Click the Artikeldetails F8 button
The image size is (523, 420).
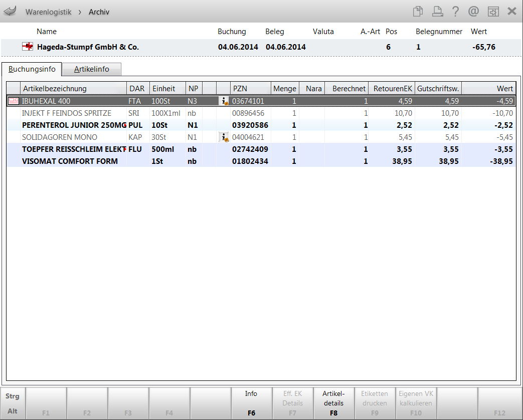[x=333, y=403]
